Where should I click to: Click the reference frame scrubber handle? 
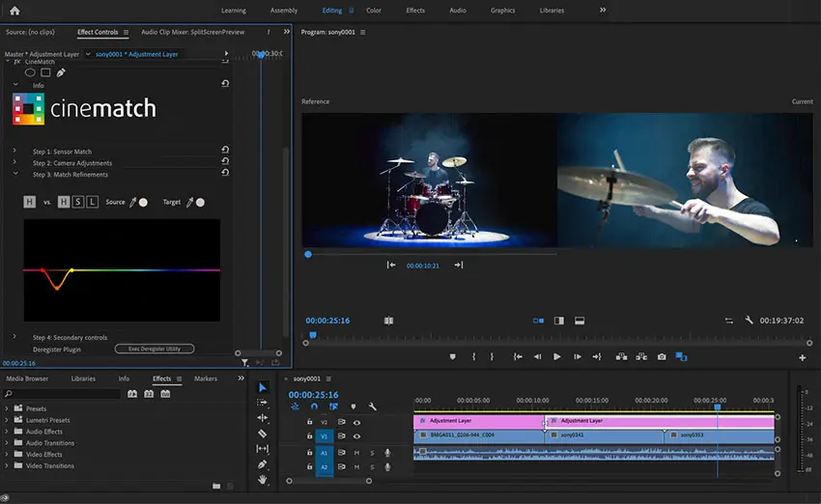tap(308, 254)
